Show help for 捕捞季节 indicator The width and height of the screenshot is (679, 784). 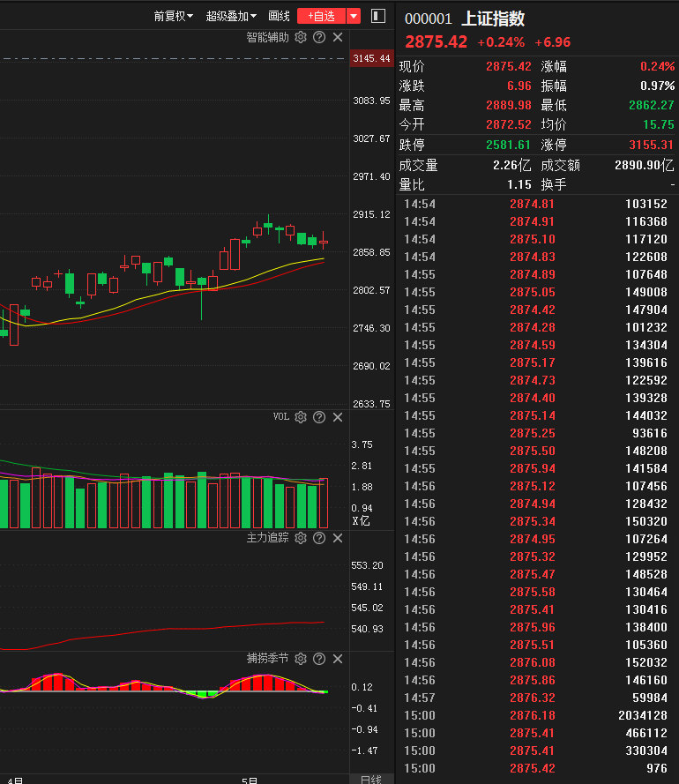(x=319, y=659)
